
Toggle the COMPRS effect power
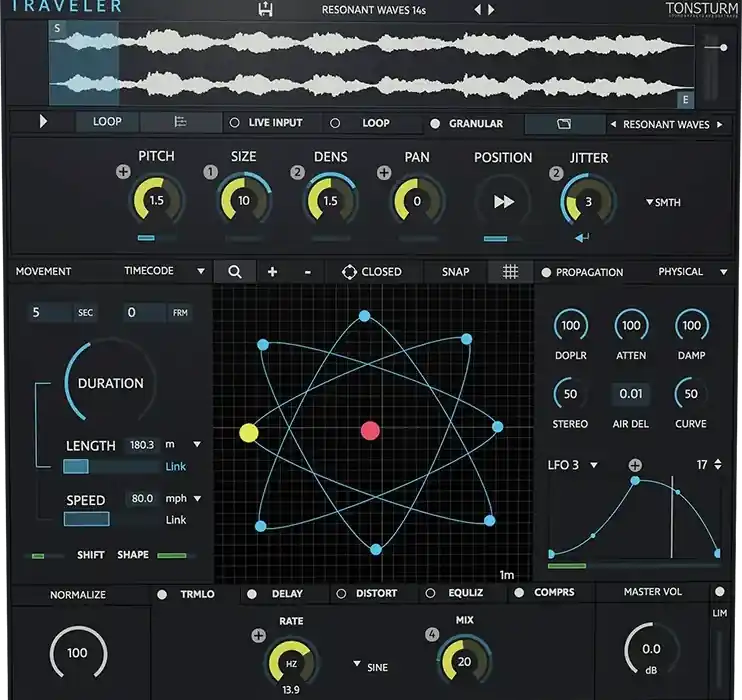click(519, 593)
